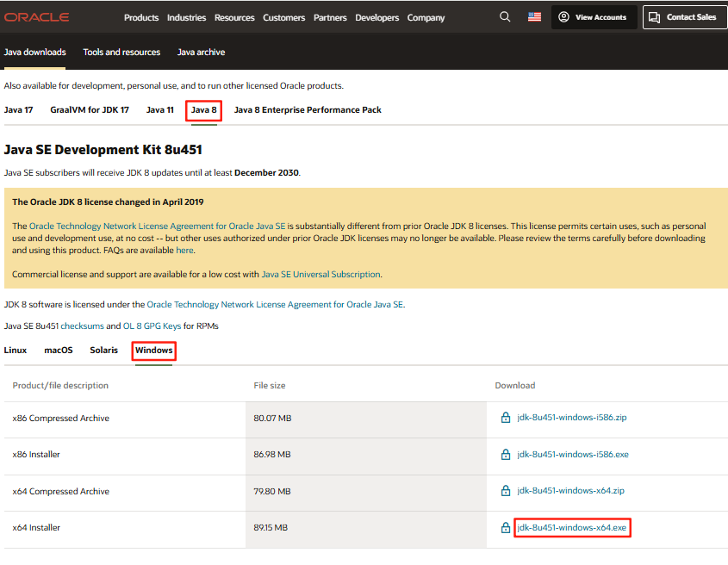The image size is (728, 565).
Task: Open the Company menu
Action: pyautogui.click(x=426, y=17)
